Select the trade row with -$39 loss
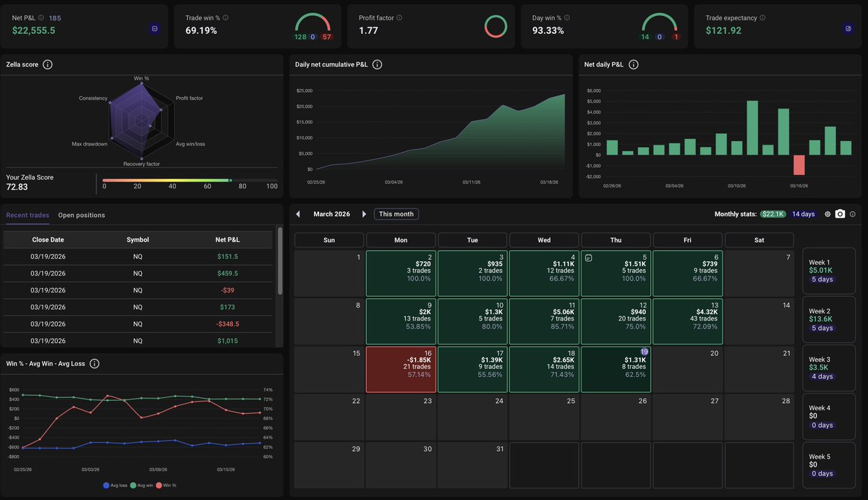Image resolution: width=868 pixels, height=500 pixels. click(x=138, y=290)
